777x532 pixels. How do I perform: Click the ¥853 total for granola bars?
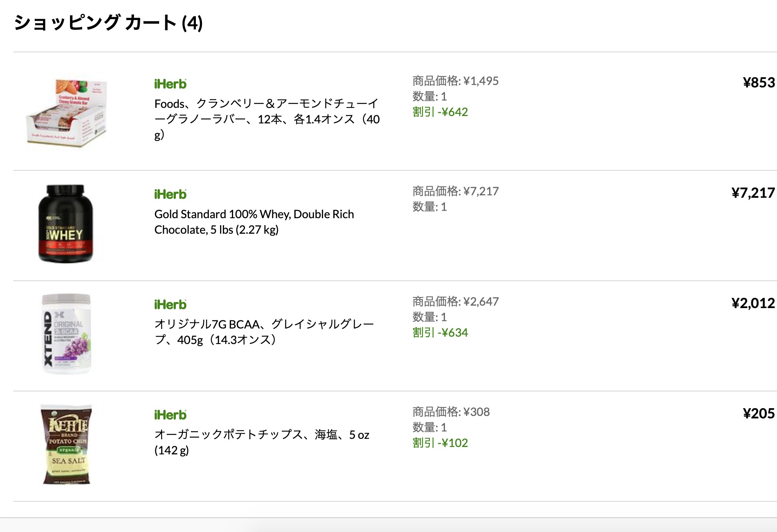[759, 83]
